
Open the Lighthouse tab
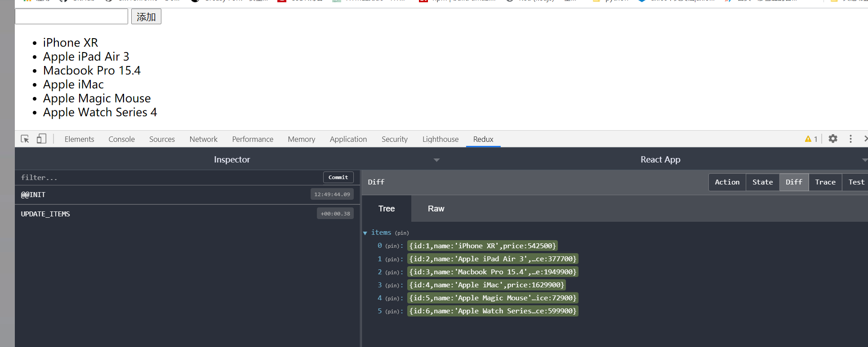pos(441,139)
